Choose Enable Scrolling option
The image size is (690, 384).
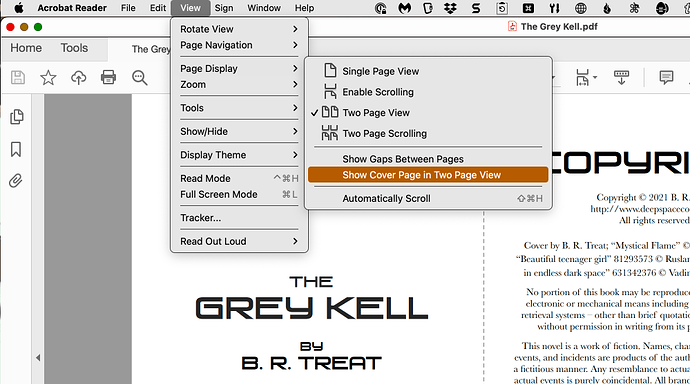[x=428, y=92]
